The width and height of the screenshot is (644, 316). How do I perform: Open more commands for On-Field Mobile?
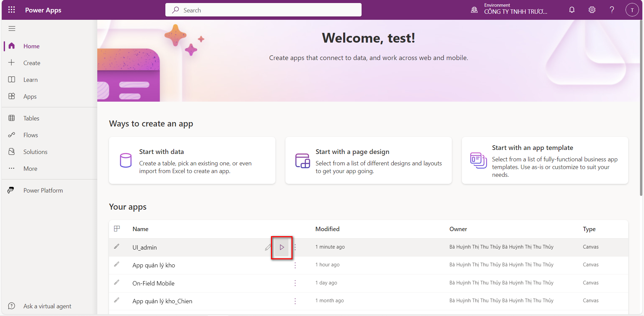(x=295, y=283)
